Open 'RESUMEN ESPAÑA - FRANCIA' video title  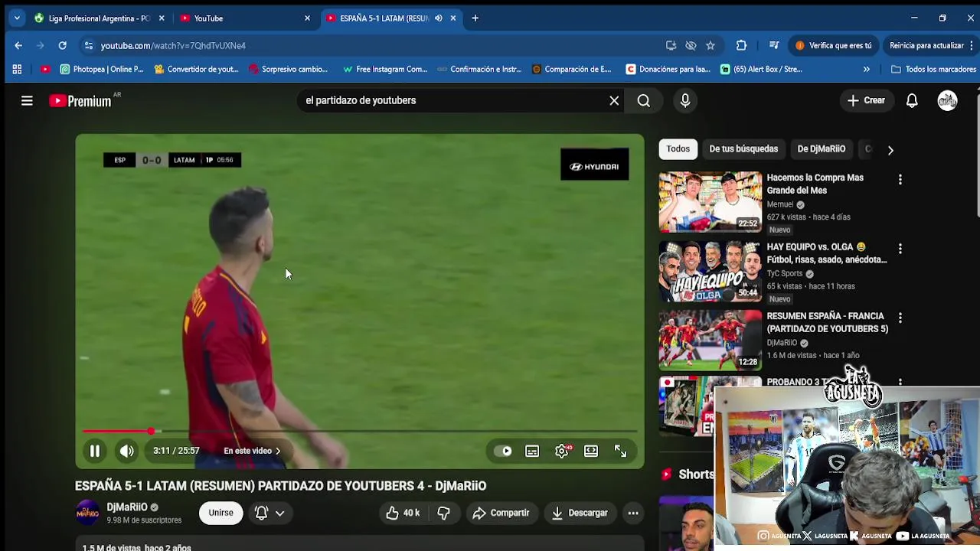tap(827, 322)
